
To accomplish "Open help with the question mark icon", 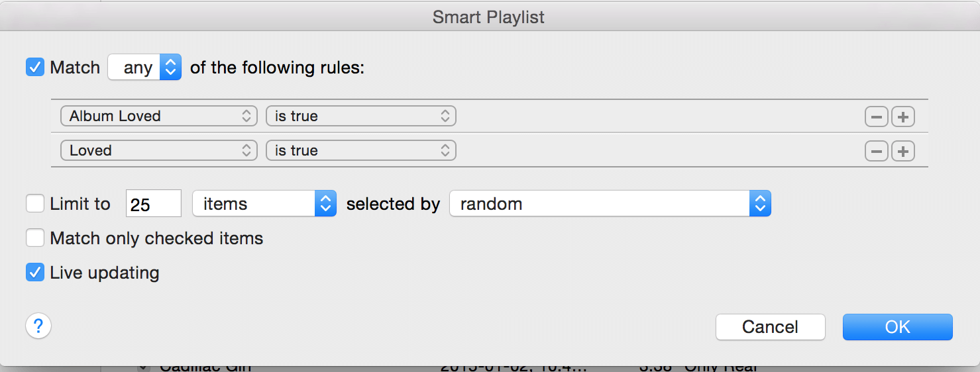I will point(38,326).
